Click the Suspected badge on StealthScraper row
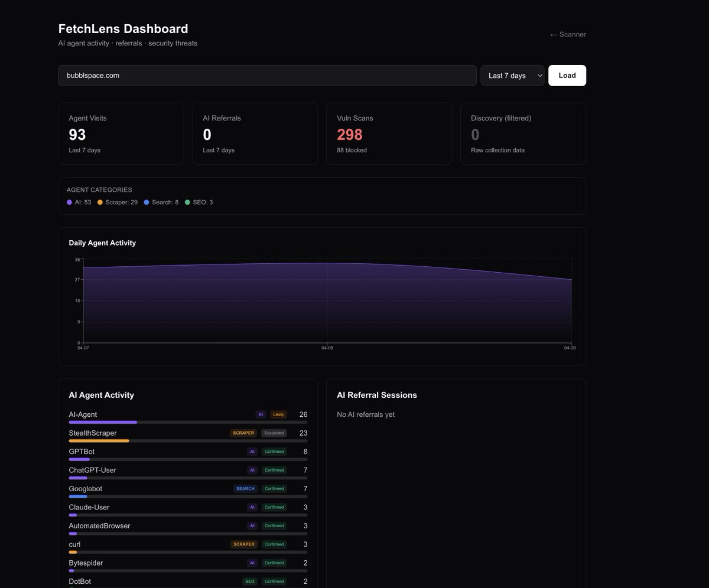This screenshot has width=709, height=588. pos(274,433)
